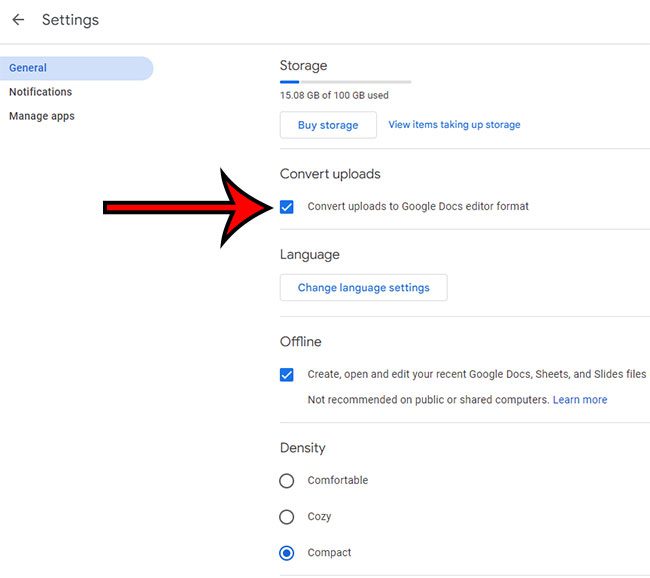Click the 15.08 GB of 100 GB used text

tap(334, 96)
